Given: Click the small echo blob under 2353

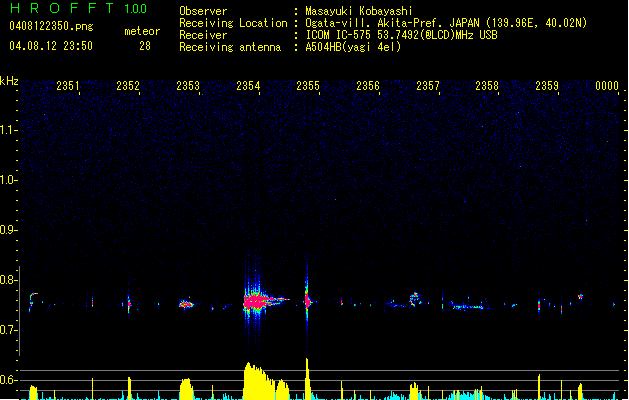Looking at the screenshot, I should pos(186,304).
